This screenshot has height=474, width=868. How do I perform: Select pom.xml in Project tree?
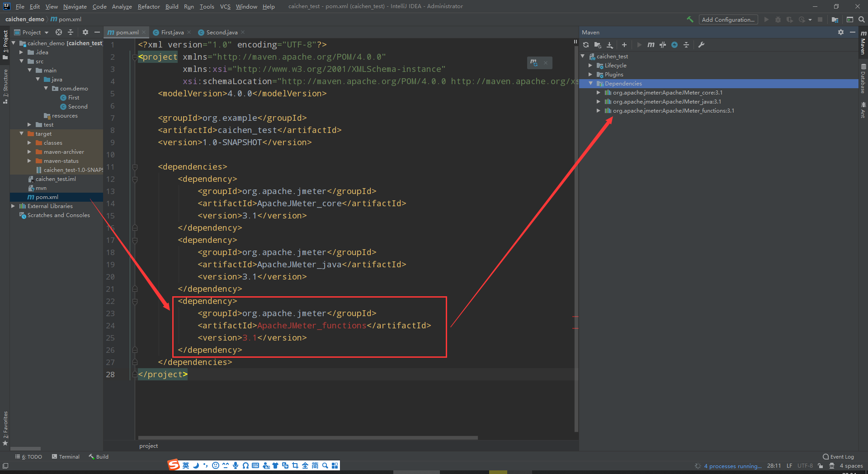point(47,197)
